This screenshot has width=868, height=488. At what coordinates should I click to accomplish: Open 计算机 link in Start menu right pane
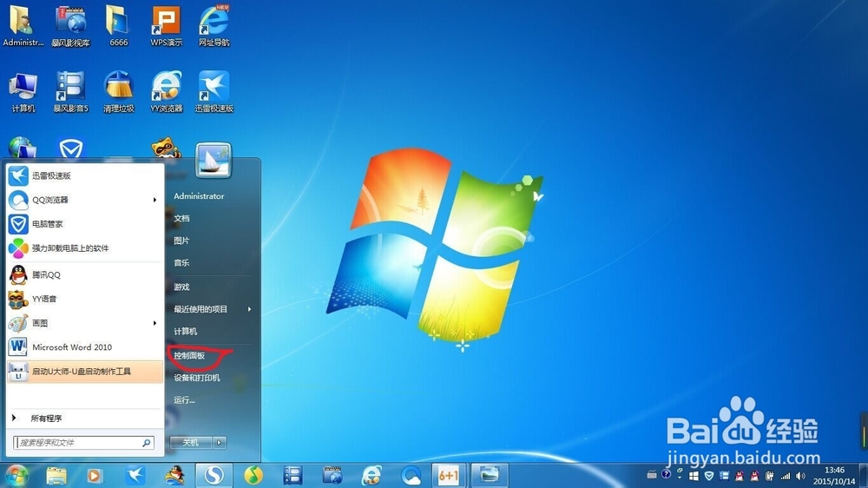pos(186,331)
